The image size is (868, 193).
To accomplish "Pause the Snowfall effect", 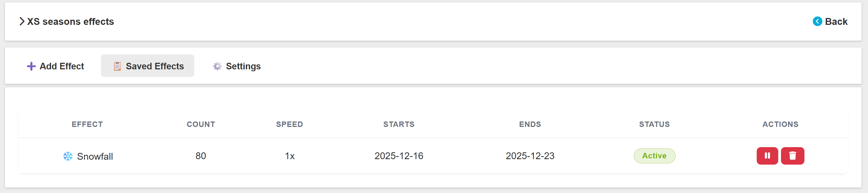I will 767,156.
